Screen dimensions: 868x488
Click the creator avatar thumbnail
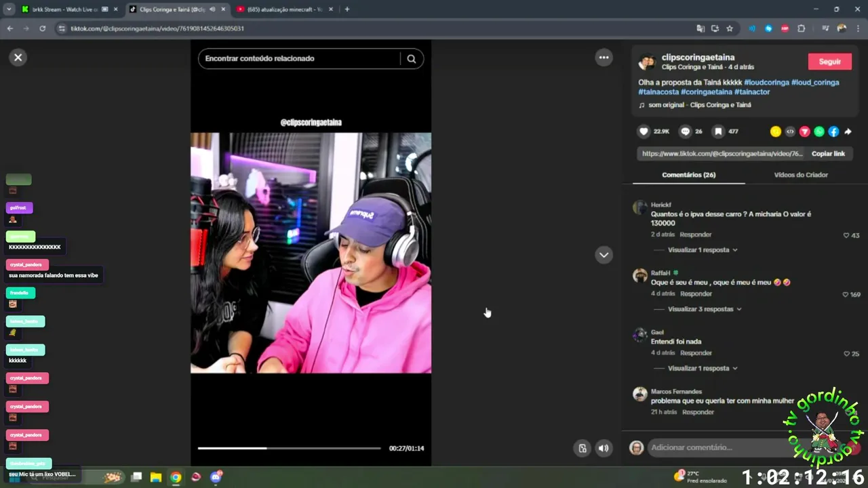647,62
